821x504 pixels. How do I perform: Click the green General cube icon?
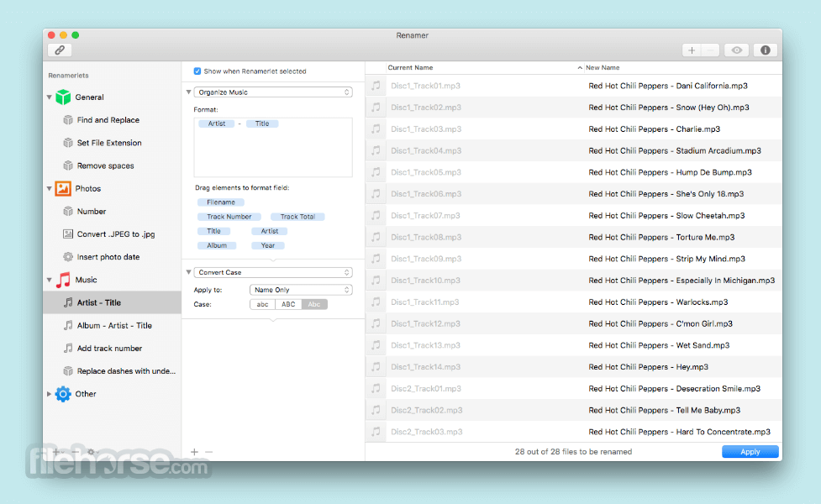point(63,97)
